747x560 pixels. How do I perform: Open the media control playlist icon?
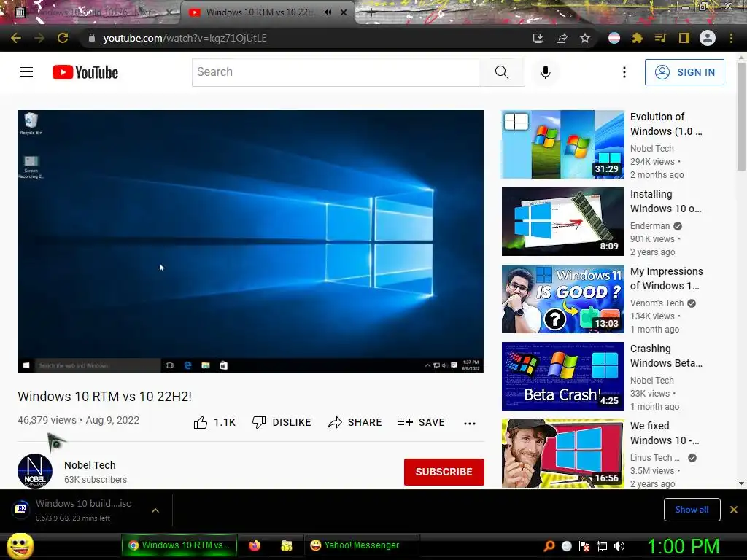(x=660, y=38)
